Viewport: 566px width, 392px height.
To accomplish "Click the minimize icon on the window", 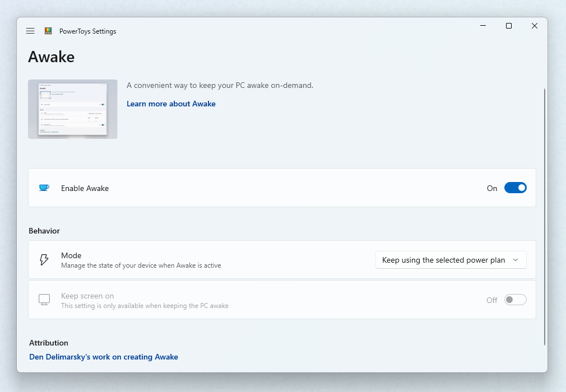I will 483,26.
